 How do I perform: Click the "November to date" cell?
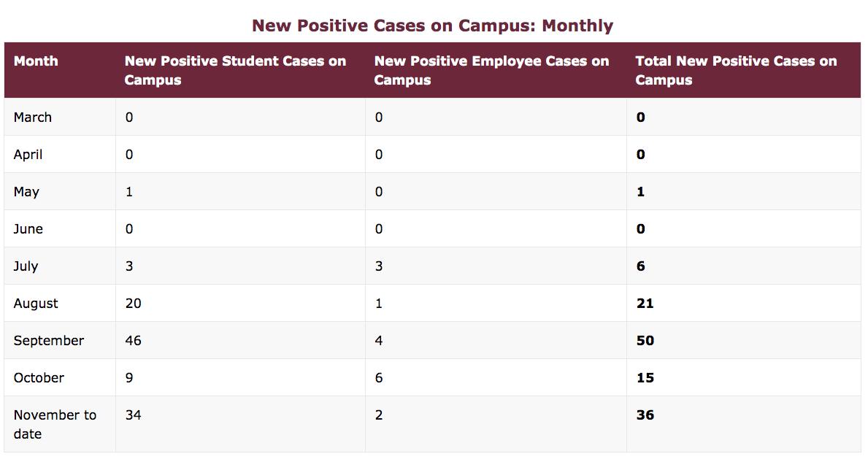[55, 424]
